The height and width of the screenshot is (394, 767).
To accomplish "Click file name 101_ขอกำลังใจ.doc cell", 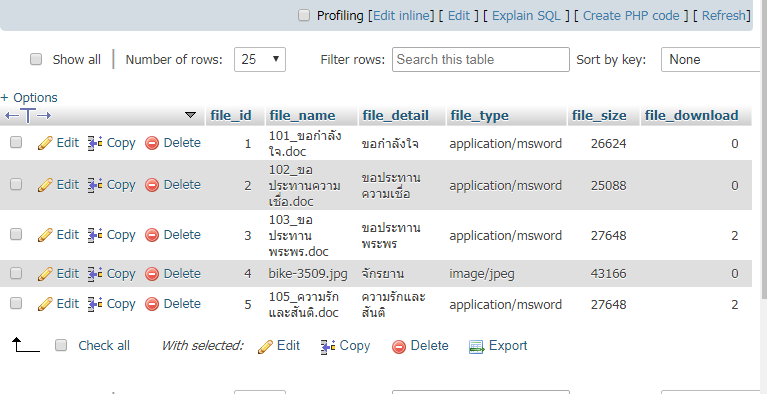I will (x=305, y=143).
